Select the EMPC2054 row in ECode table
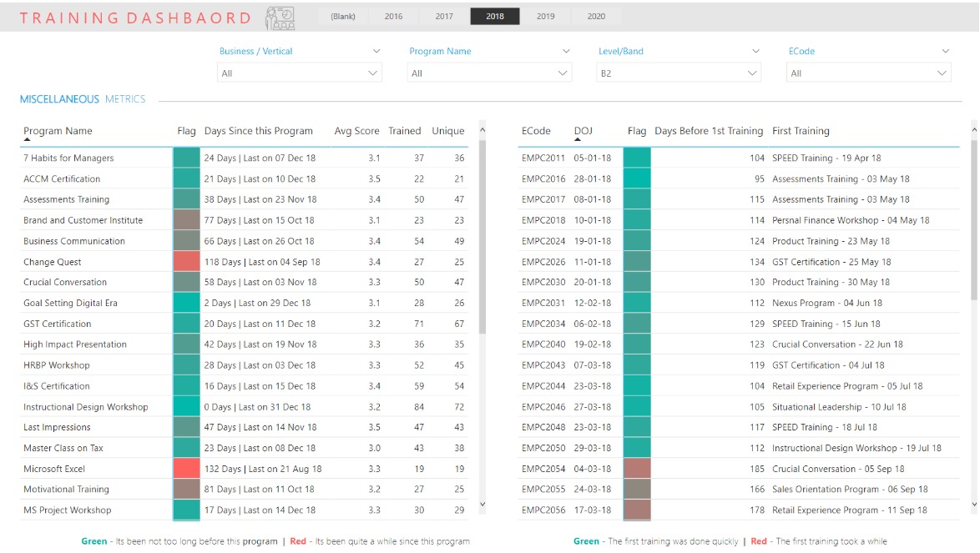 [x=543, y=469]
